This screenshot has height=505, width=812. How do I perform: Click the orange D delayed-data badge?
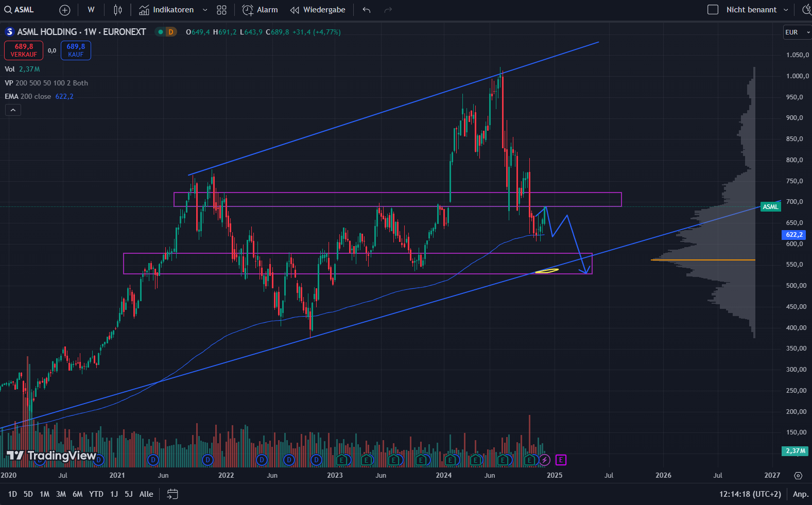(x=171, y=32)
